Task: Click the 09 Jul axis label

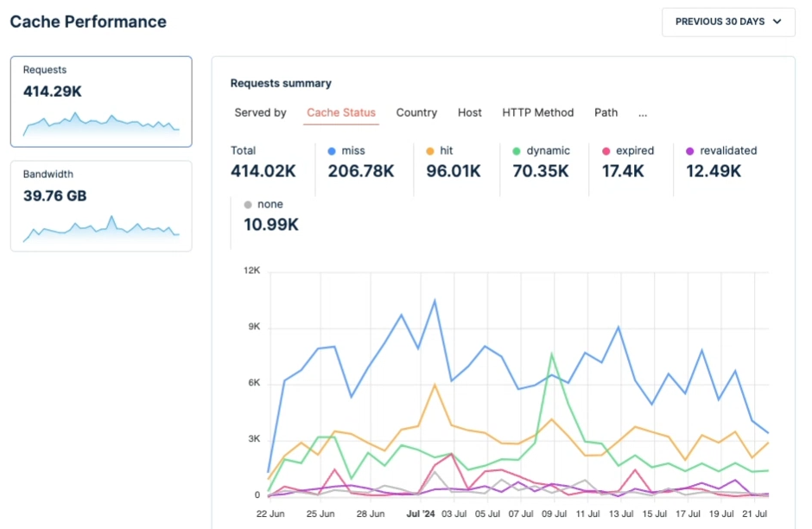Action: tap(554, 514)
